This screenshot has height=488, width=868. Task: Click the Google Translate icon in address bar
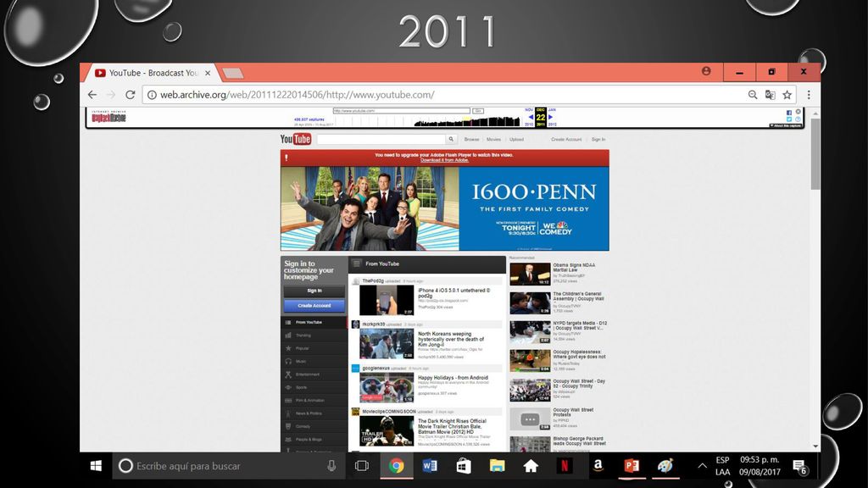[770, 95]
